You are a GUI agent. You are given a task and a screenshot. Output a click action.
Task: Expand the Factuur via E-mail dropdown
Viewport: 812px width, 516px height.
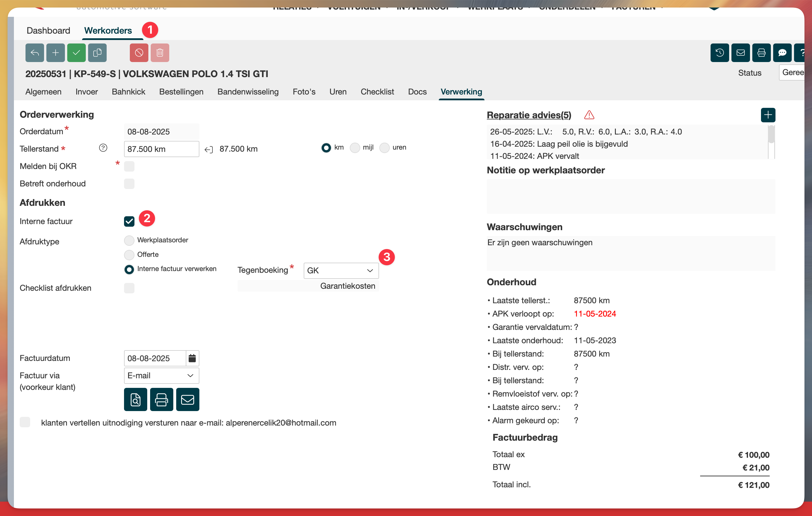(161, 376)
